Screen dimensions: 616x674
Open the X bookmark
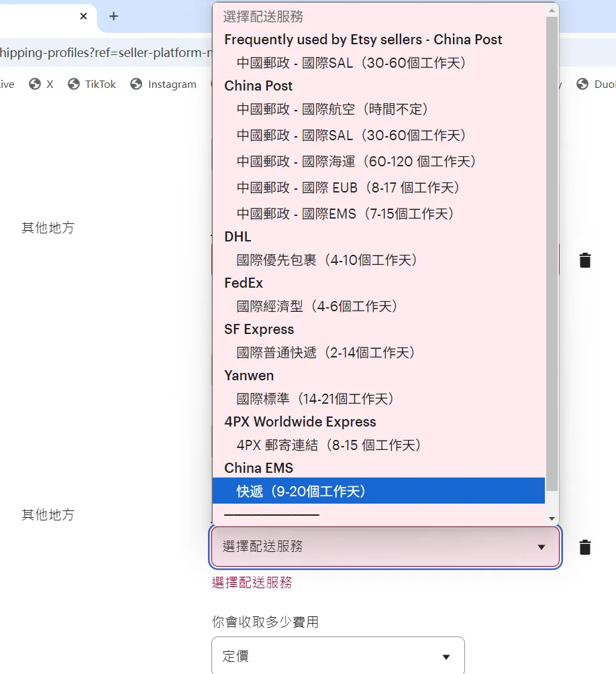point(42,85)
